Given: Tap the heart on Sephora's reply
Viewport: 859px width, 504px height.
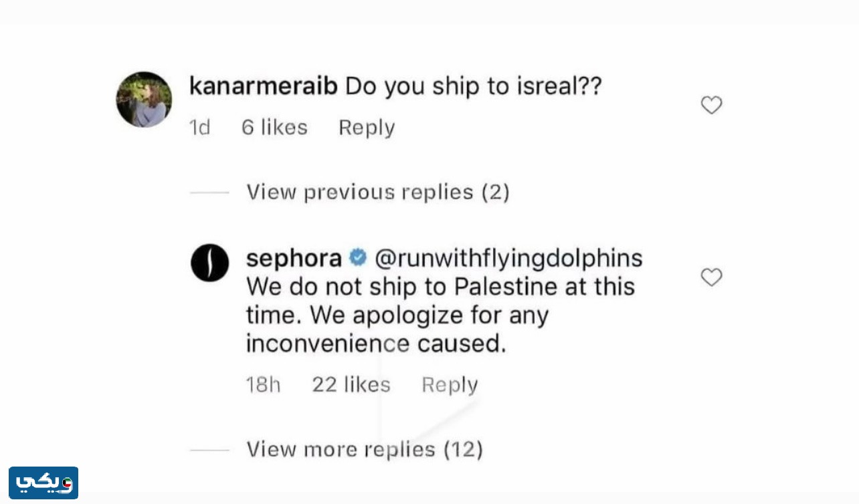Looking at the screenshot, I should (x=711, y=277).
